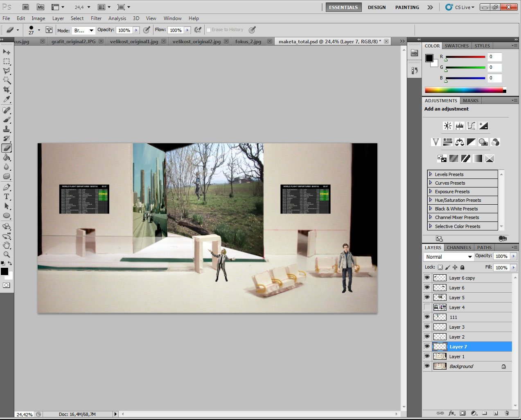521x420 pixels.
Task: Hide the Layer 6 copy layer
Action: [x=427, y=278]
